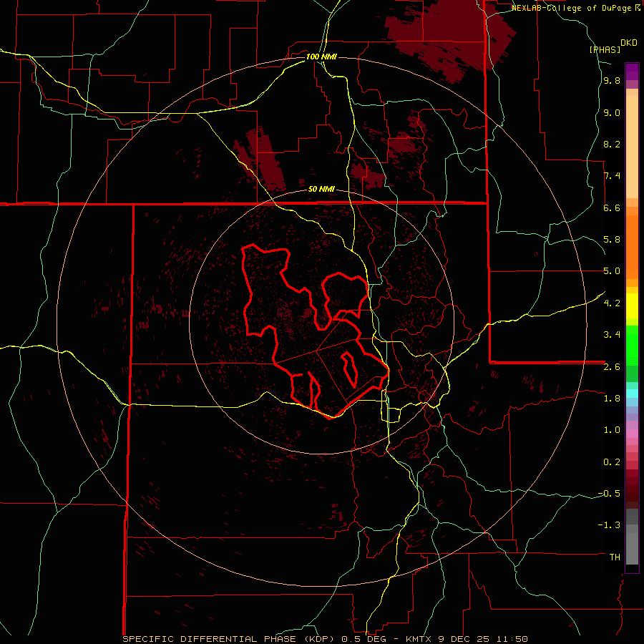The height and width of the screenshot is (644, 644).
Task: Pick the yellow band in the color bar
Action: (x=632, y=306)
